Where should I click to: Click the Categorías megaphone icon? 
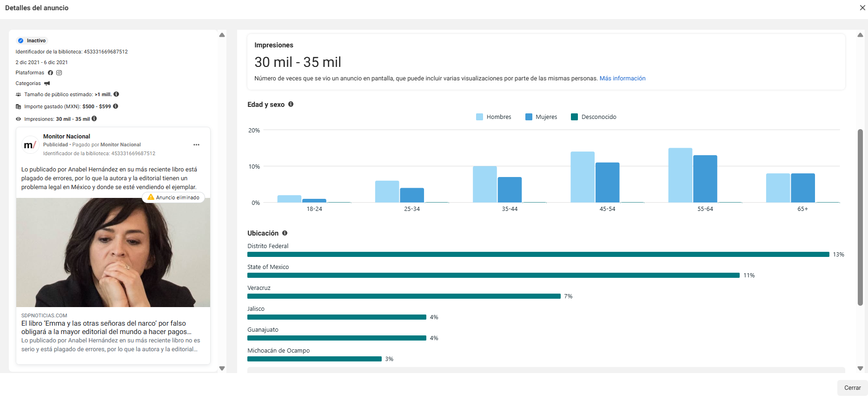pyautogui.click(x=47, y=84)
